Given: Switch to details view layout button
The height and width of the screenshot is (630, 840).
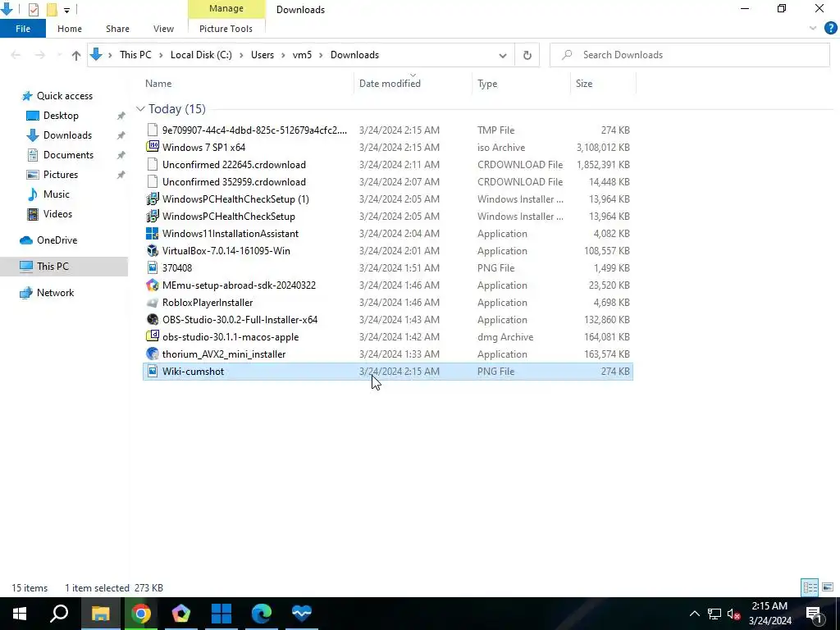Looking at the screenshot, I should 810,587.
